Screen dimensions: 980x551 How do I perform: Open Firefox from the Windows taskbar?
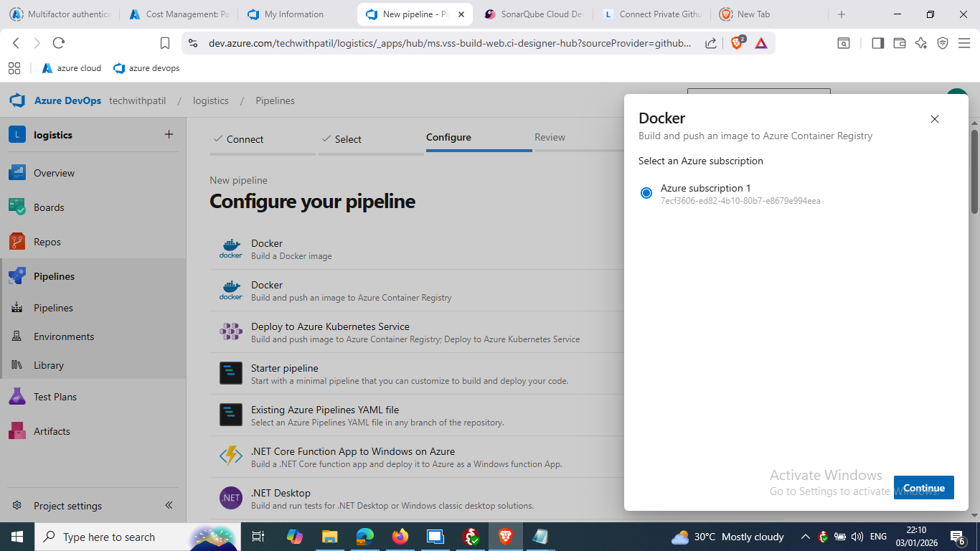tap(400, 537)
